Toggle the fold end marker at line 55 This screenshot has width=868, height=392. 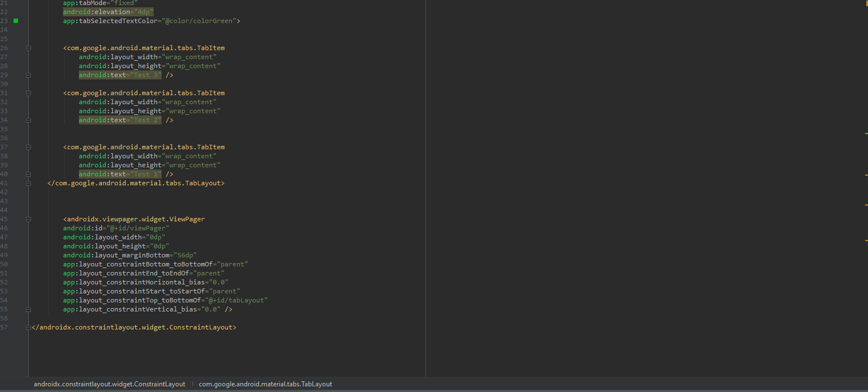pyautogui.click(x=28, y=309)
